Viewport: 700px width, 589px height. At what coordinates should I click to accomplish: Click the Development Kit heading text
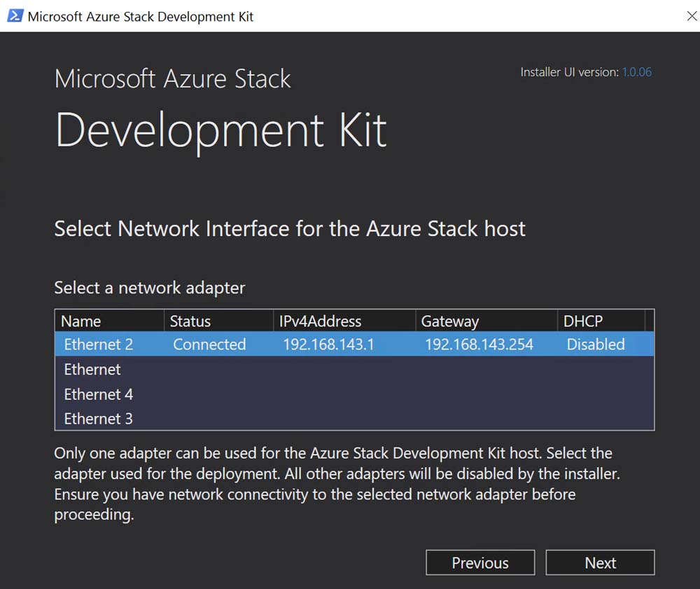tap(220, 130)
